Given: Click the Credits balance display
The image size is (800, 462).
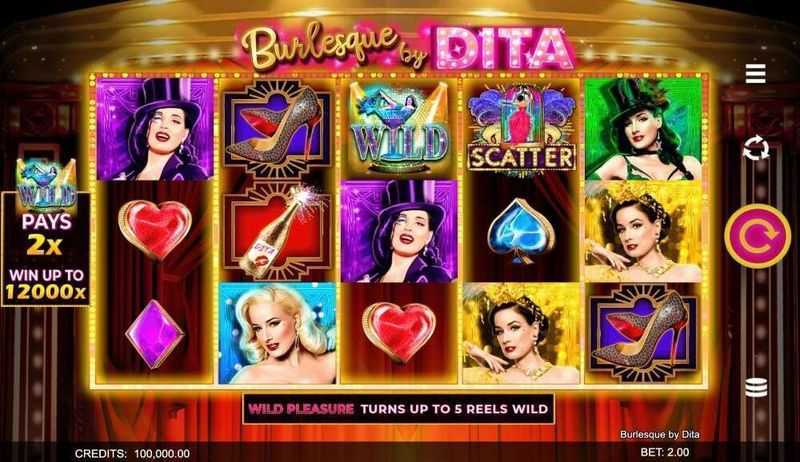Looking at the screenshot, I should pos(132,453).
